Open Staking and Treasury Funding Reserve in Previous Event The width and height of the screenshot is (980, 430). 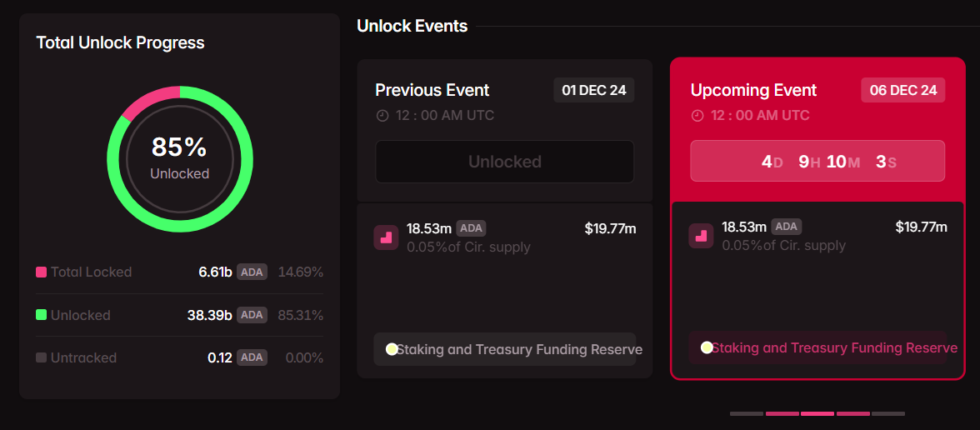point(518,349)
